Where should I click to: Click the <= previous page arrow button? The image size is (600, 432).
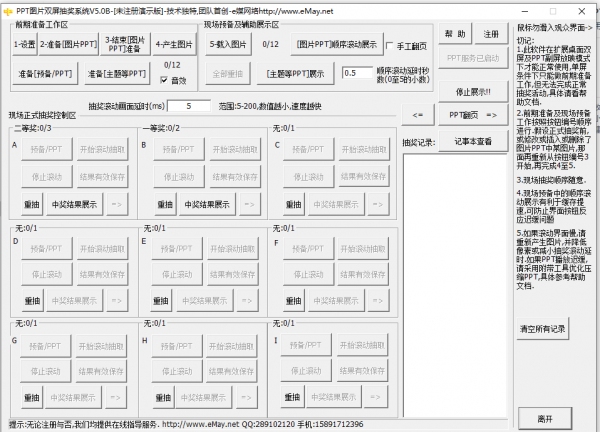418,115
